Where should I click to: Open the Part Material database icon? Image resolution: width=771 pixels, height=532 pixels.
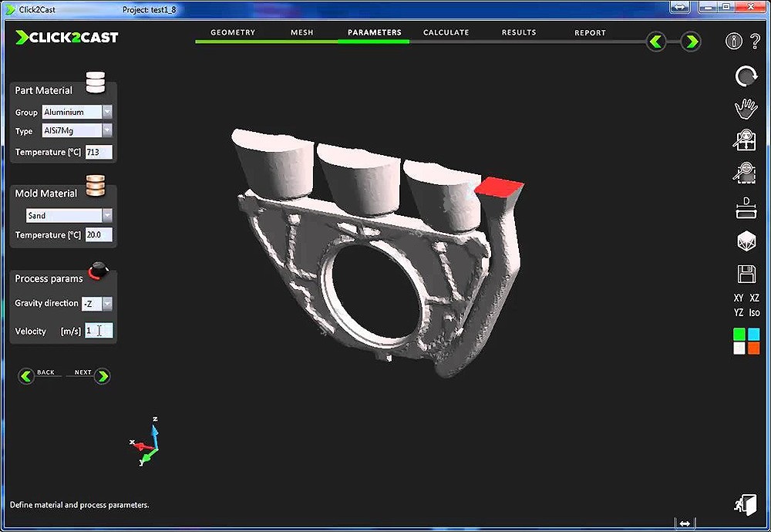click(x=96, y=81)
